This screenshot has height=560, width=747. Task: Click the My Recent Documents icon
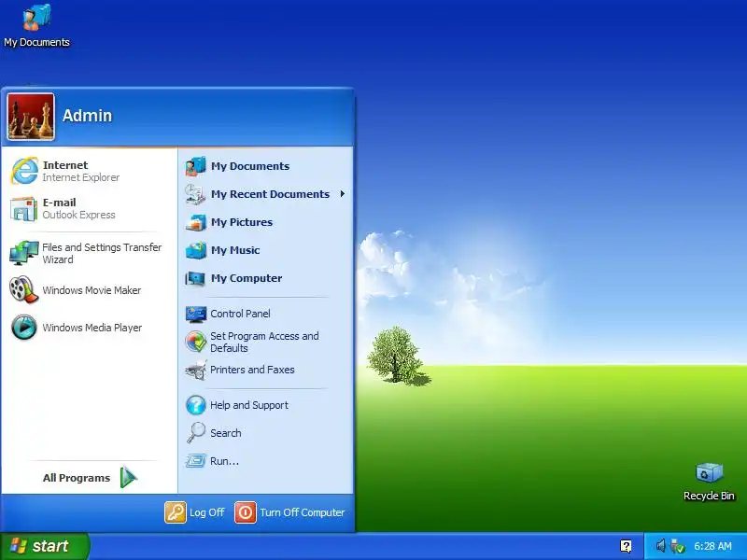point(195,194)
